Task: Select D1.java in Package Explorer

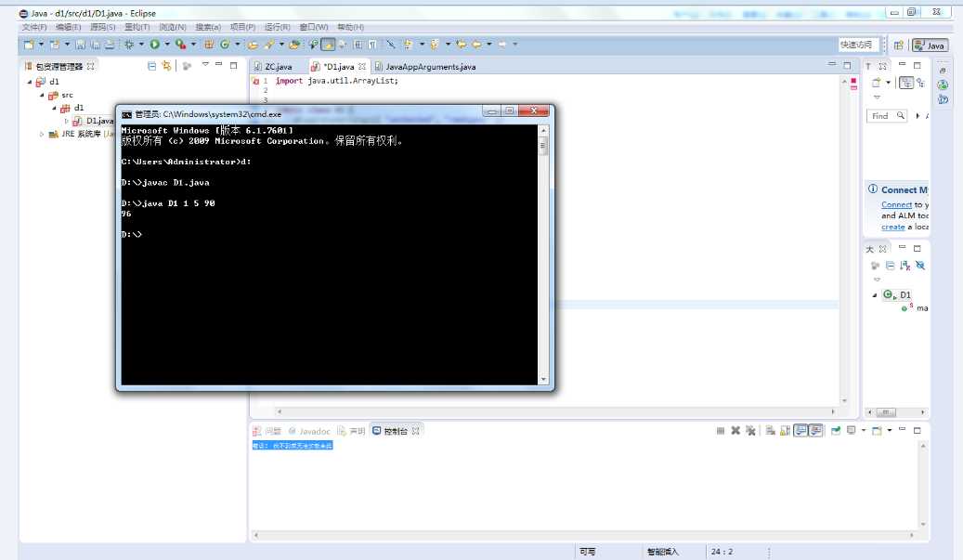Action: (x=94, y=121)
